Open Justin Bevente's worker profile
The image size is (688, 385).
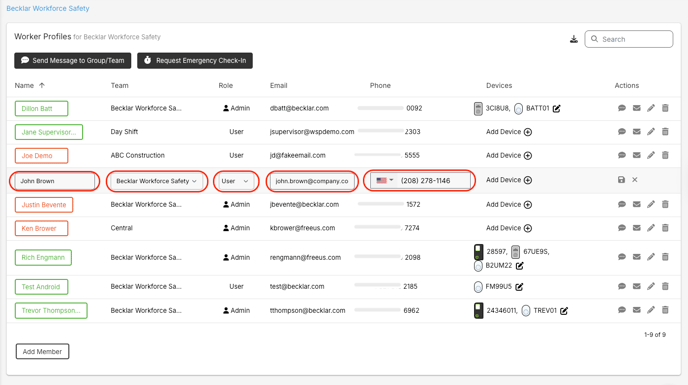point(44,205)
